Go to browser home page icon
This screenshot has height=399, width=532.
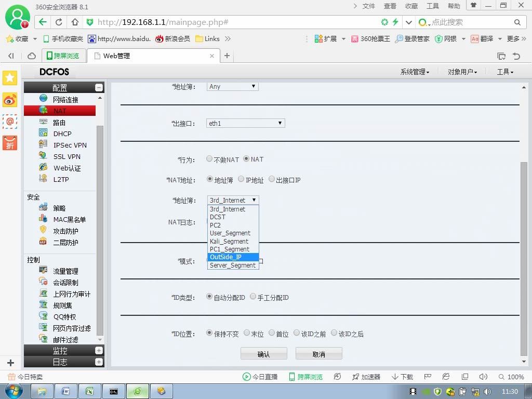click(75, 22)
